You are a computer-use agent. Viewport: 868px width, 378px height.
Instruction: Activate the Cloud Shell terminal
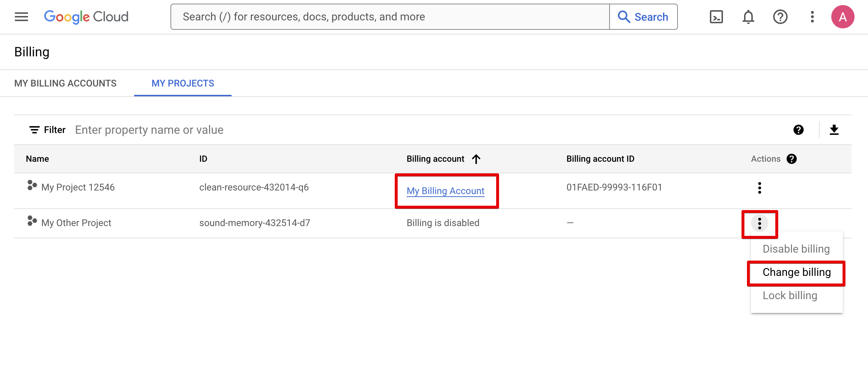click(x=716, y=17)
